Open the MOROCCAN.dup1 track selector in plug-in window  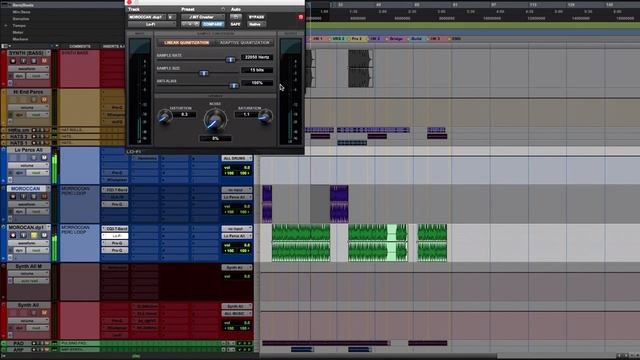click(x=147, y=17)
